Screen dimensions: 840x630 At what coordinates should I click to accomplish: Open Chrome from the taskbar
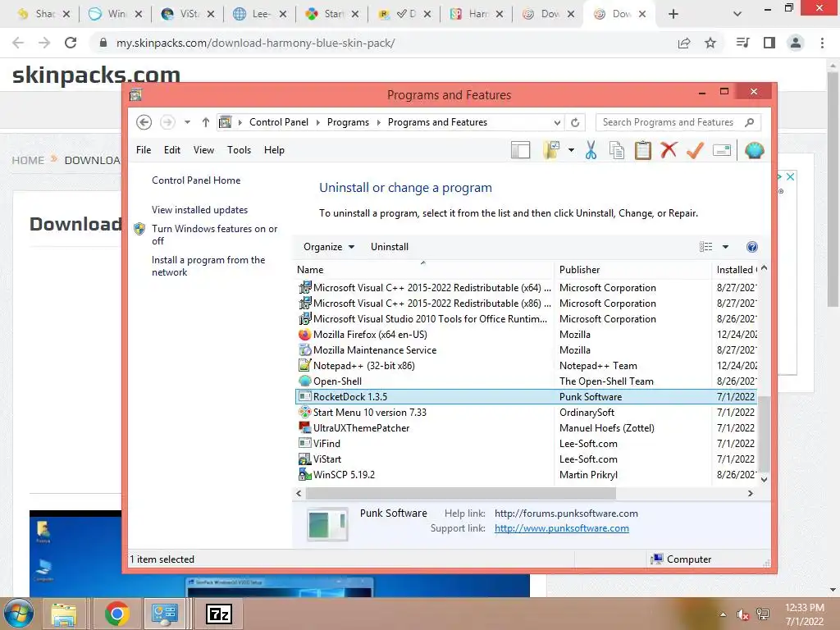point(116,614)
